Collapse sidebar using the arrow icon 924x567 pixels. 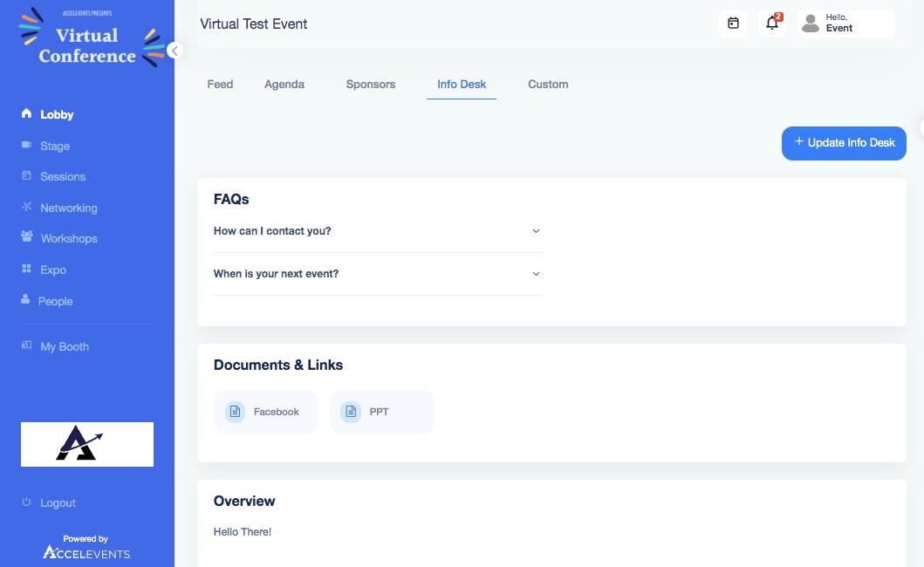point(175,51)
